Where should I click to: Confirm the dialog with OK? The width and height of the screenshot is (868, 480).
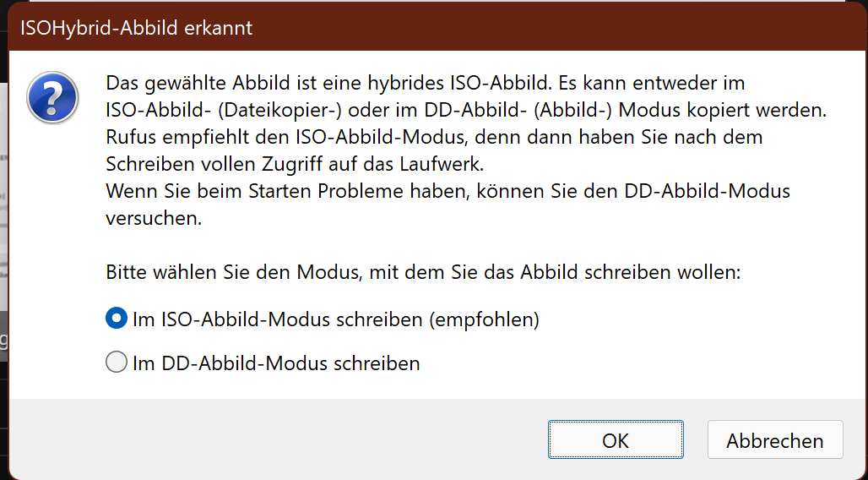pyautogui.click(x=615, y=440)
